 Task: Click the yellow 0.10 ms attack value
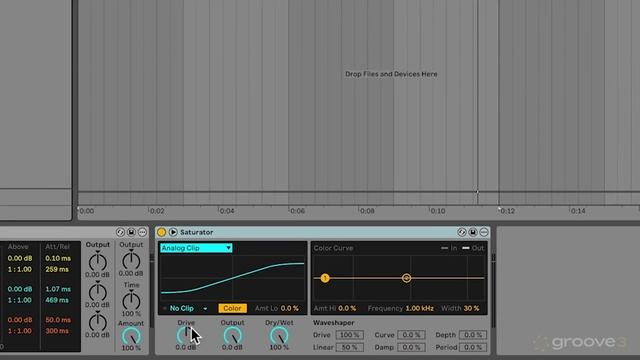coord(58,258)
